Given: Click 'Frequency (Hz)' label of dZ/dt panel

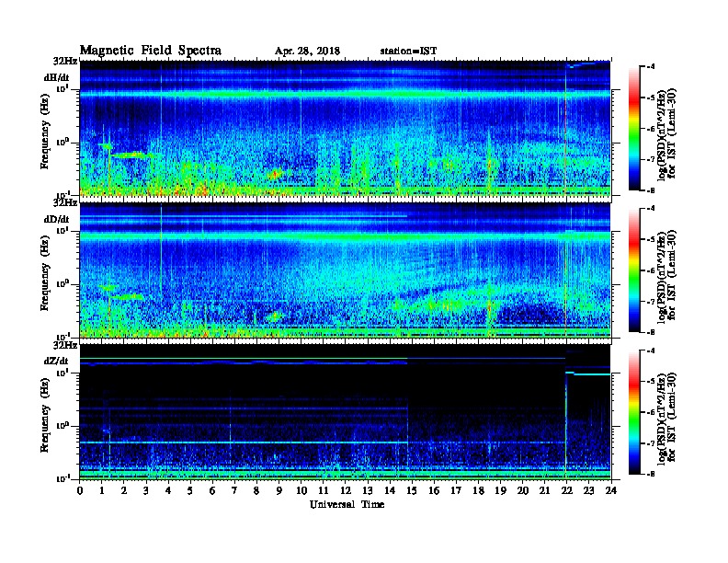Looking at the screenshot, I should pos(44,415).
